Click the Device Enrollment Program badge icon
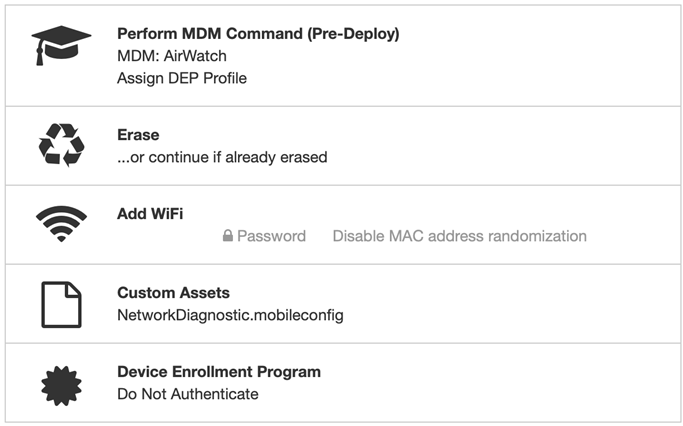The width and height of the screenshot is (683, 426). tap(61, 385)
